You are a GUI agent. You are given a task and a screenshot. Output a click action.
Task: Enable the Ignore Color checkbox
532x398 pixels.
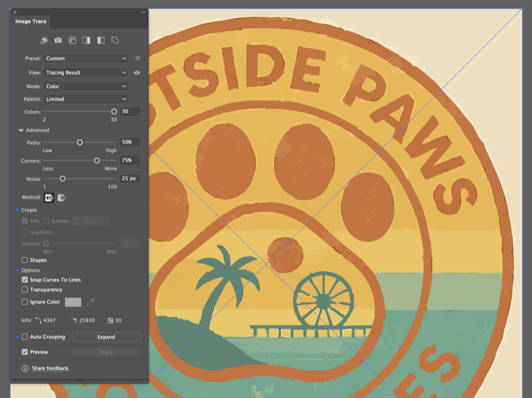[x=25, y=302]
